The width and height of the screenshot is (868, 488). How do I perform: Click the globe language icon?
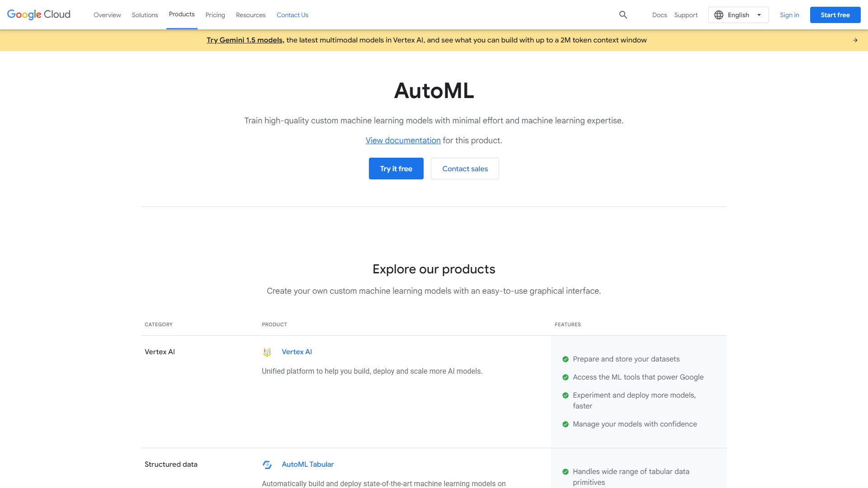coord(719,15)
